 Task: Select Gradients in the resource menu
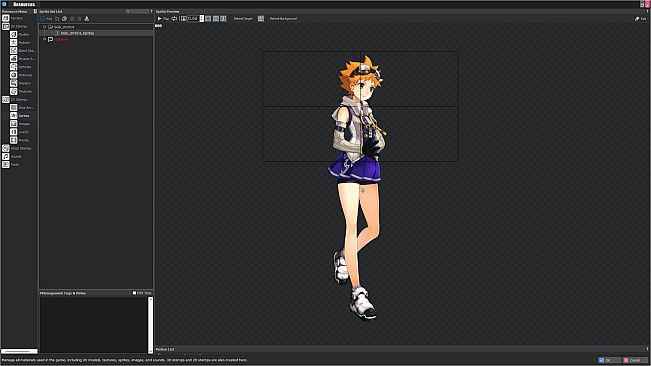coord(20,132)
